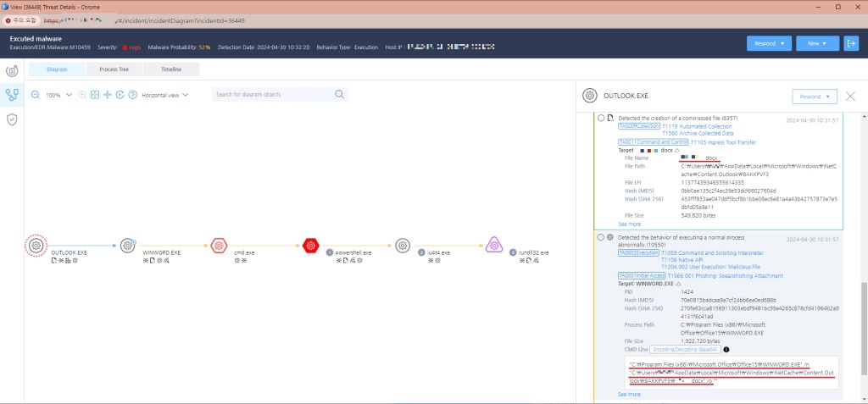Open T1566.001 Spearphishing Attachment link
Image resolution: width=868 pixels, height=404 pixels.
pos(726,275)
